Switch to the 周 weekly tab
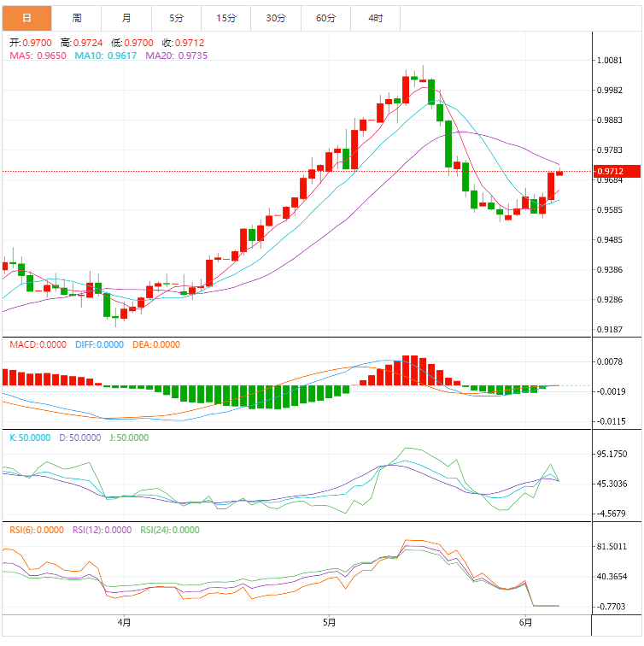The height and width of the screenshot is (646, 644). (x=77, y=18)
